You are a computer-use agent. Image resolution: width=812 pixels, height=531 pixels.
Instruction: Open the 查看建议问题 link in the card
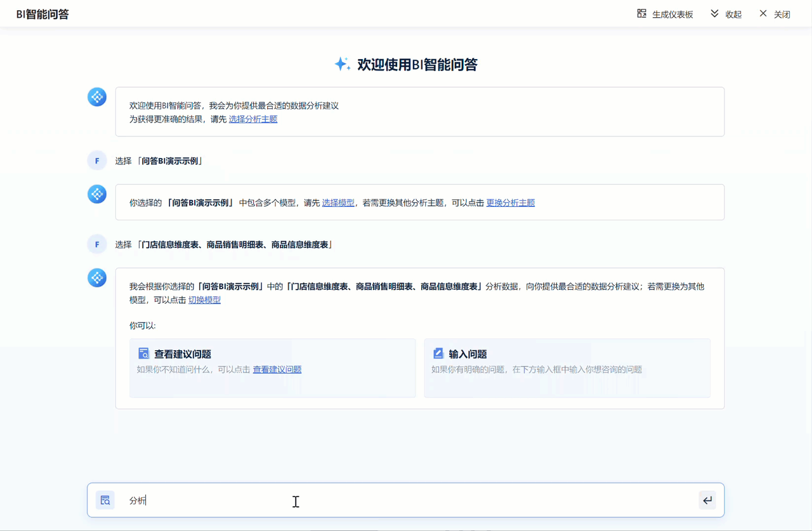pos(277,369)
